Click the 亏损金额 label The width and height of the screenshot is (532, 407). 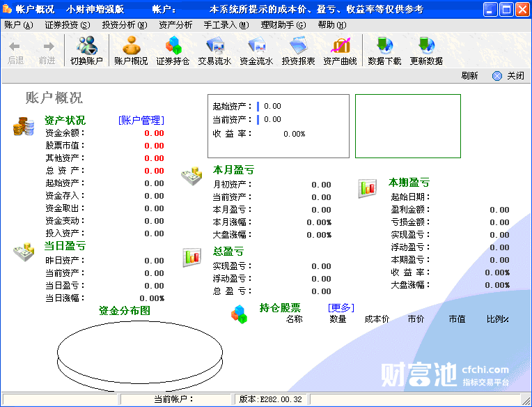click(x=410, y=222)
